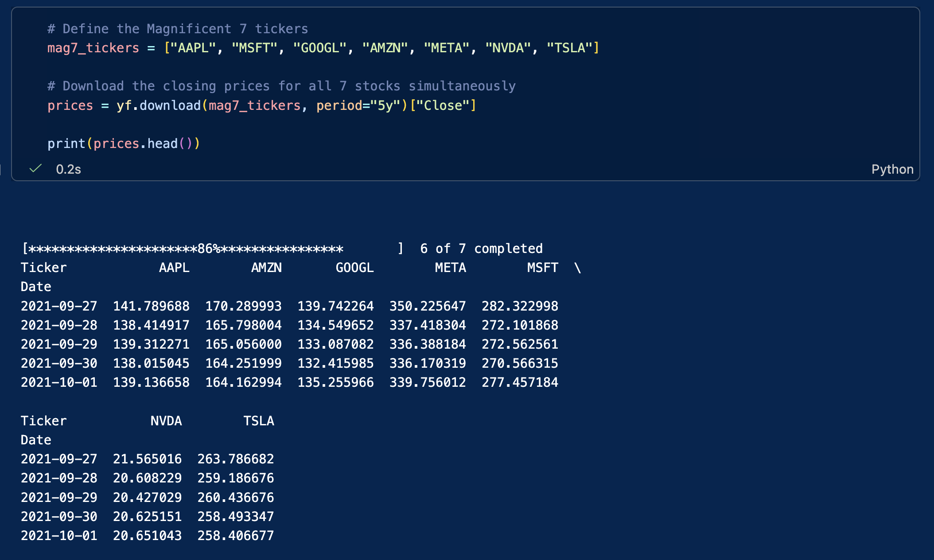Click the "NVDA" string in code

(508, 48)
